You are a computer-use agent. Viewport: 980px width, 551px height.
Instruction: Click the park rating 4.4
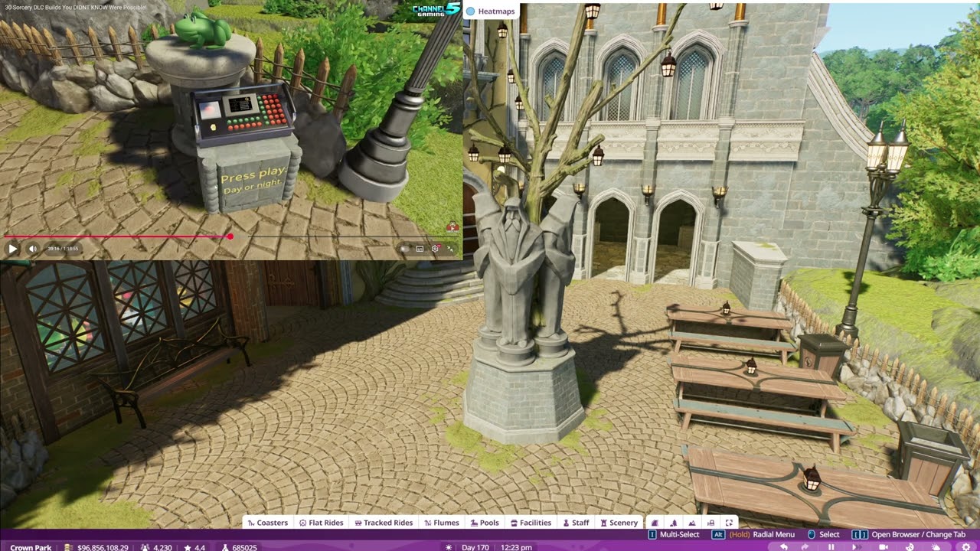(x=199, y=547)
